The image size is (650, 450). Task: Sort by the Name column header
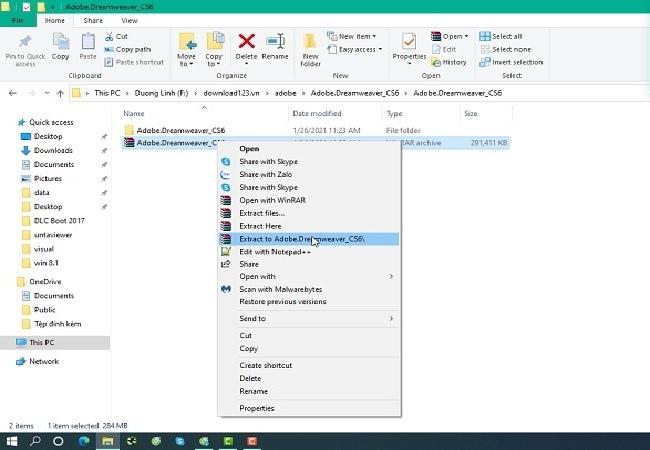[134, 114]
